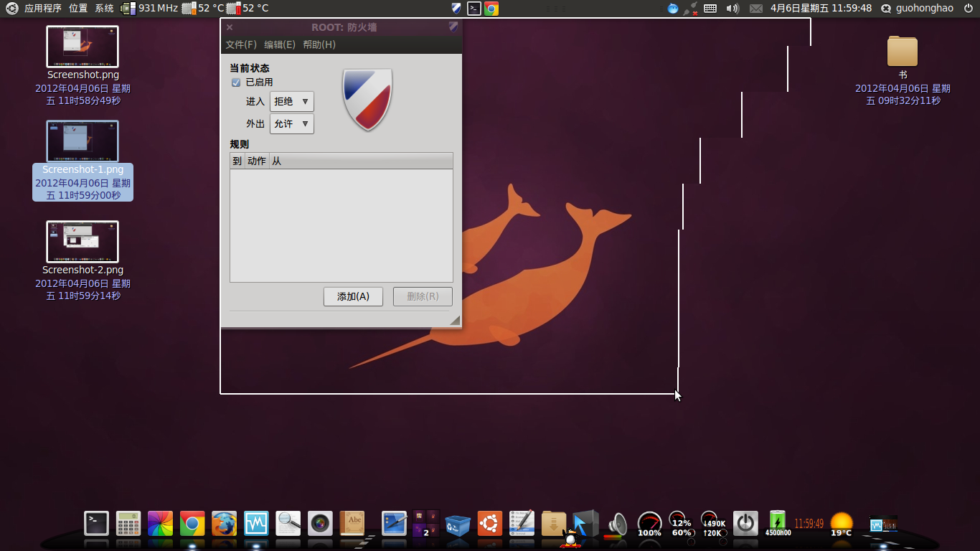Click the terminal launcher in top panel
This screenshot has width=980, height=551.
pyautogui.click(x=473, y=9)
